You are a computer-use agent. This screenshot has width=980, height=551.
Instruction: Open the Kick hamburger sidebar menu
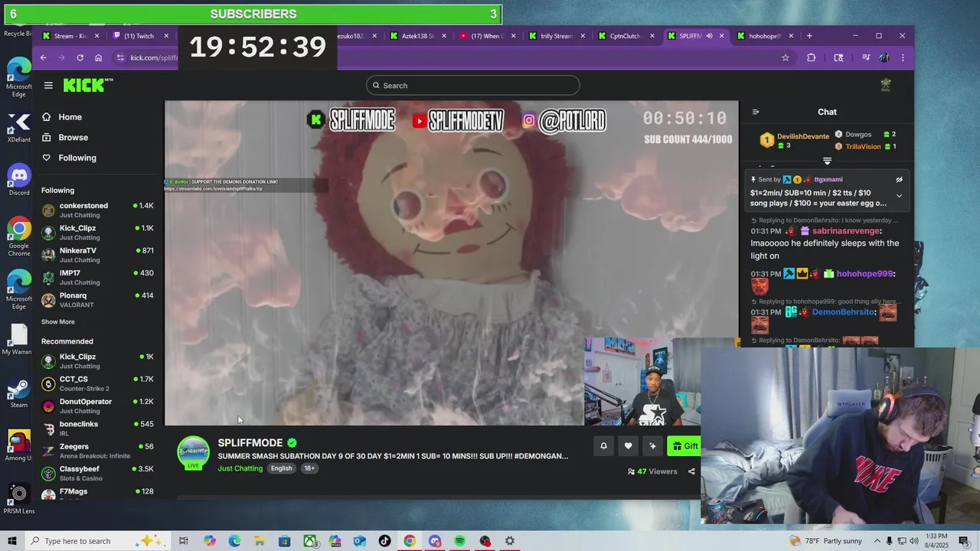coord(48,86)
